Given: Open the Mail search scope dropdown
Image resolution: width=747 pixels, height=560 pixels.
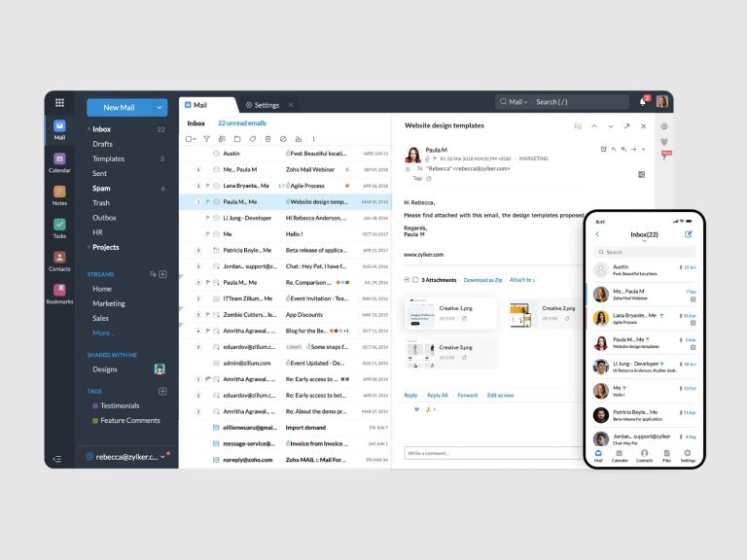Looking at the screenshot, I should point(517,102).
